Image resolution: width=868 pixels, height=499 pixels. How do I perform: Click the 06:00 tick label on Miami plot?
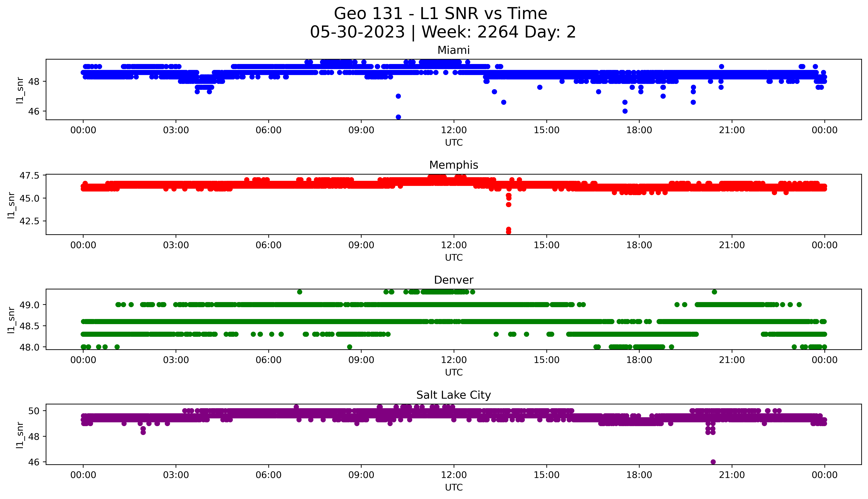[269, 130]
